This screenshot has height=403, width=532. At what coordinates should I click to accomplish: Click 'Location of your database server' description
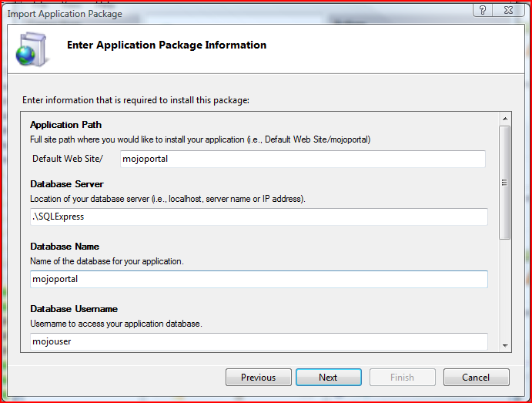[x=168, y=199]
